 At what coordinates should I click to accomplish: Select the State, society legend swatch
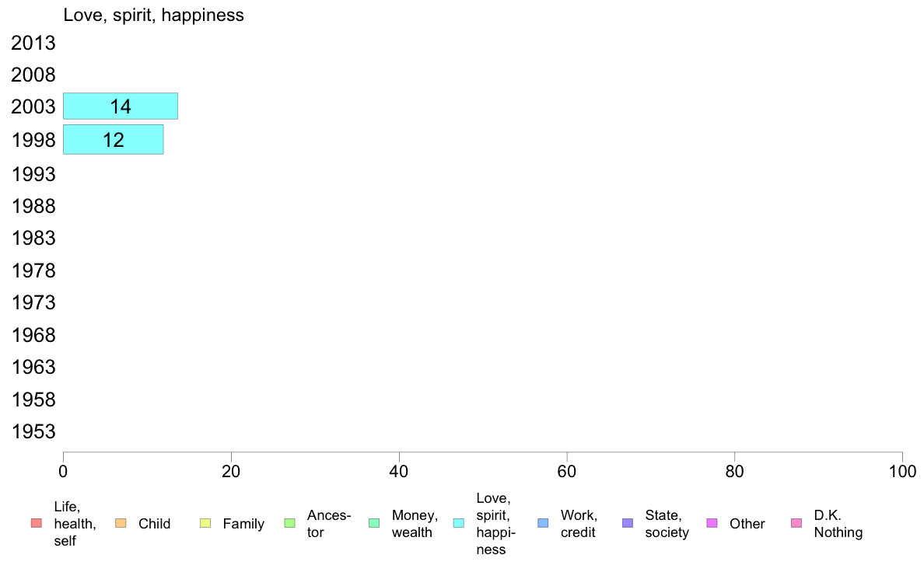[628, 523]
